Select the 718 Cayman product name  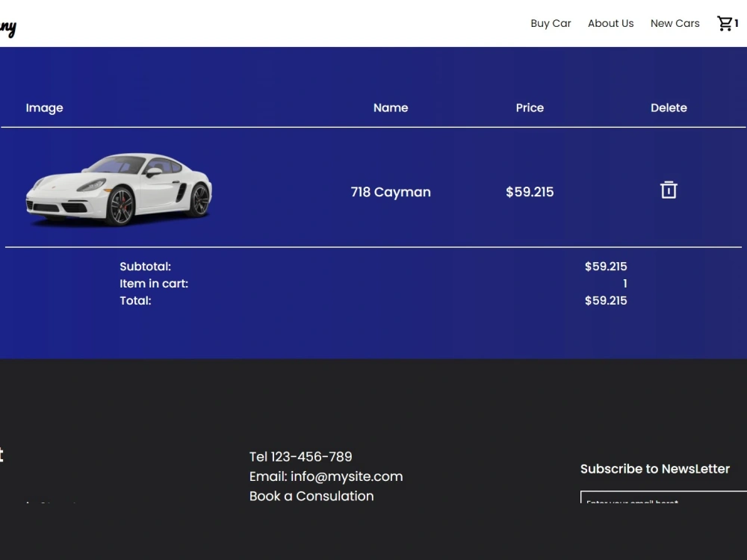tap(391, 192)
